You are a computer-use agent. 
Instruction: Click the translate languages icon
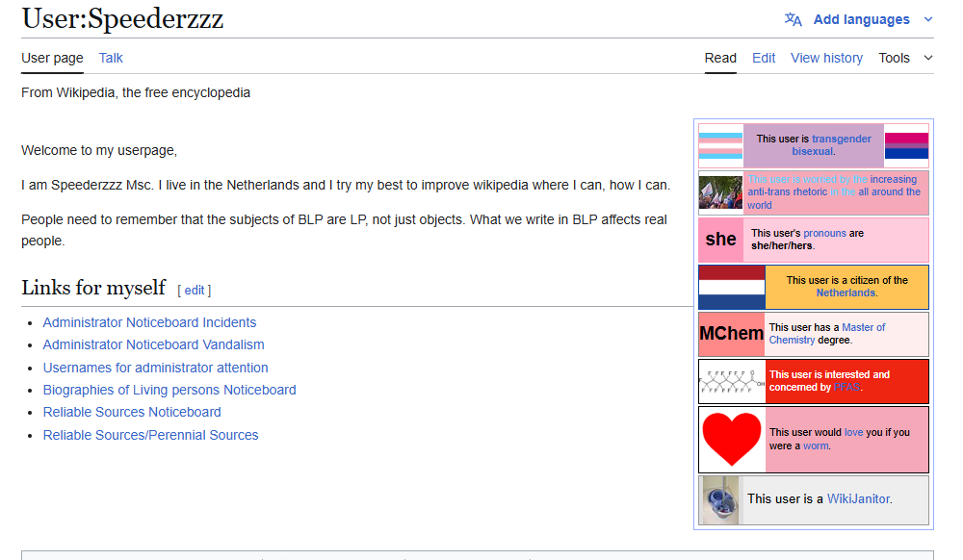pyautogui.click(x=793, y=19)
